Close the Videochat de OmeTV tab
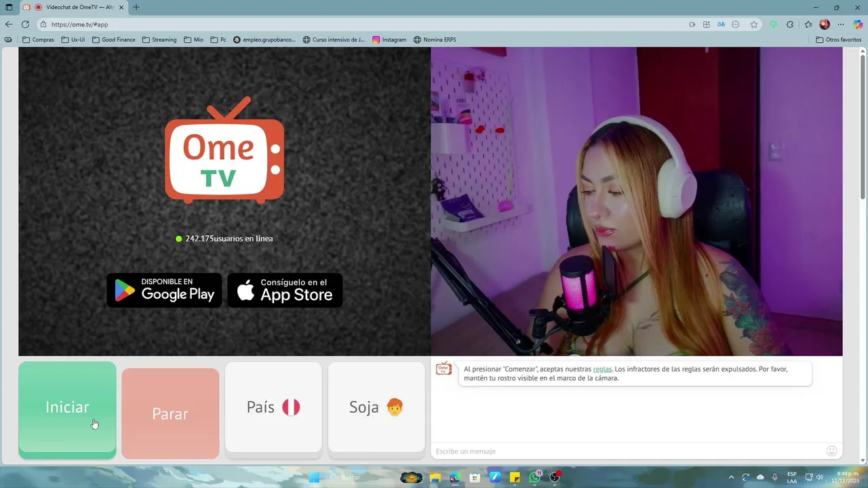 (x=121, y=7)
